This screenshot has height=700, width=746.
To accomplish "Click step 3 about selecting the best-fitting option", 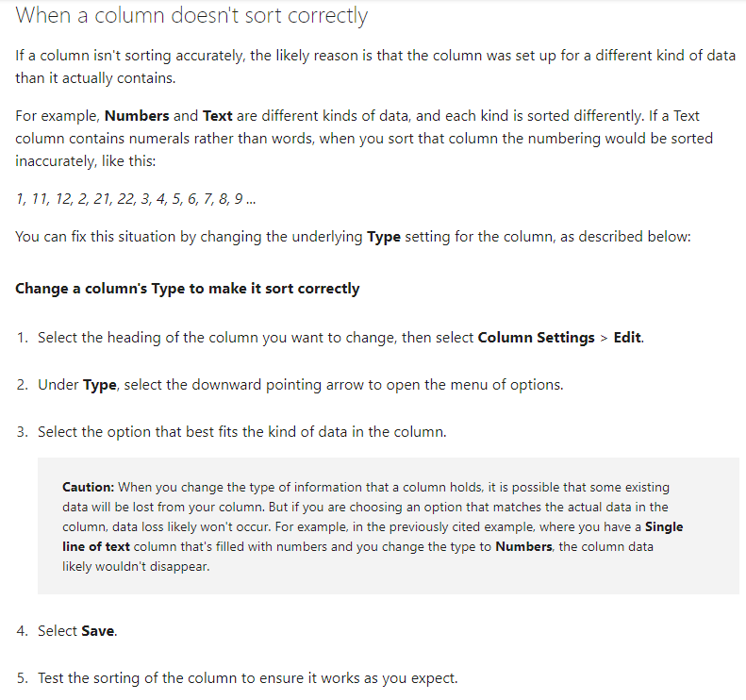I will tap(242, 432).
